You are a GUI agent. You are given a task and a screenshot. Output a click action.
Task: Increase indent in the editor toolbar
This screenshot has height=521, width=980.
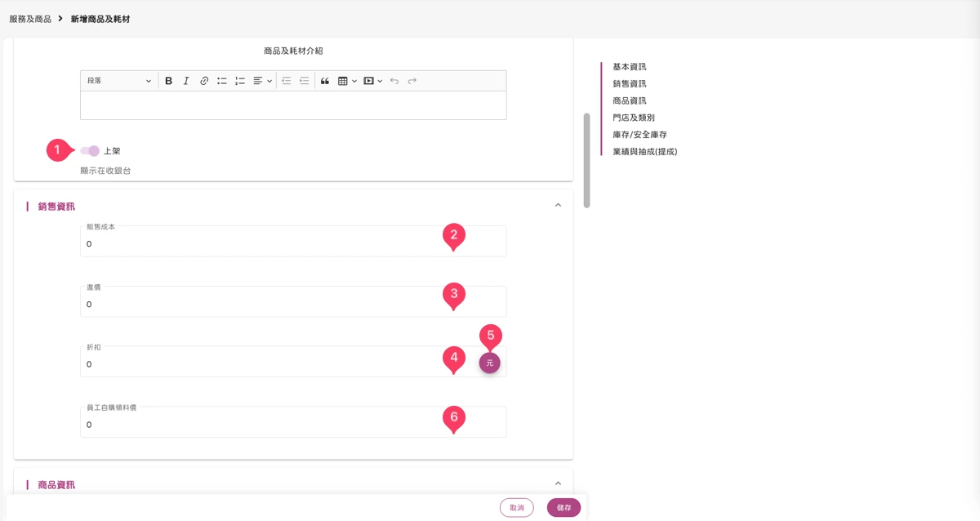click(304, 81)
